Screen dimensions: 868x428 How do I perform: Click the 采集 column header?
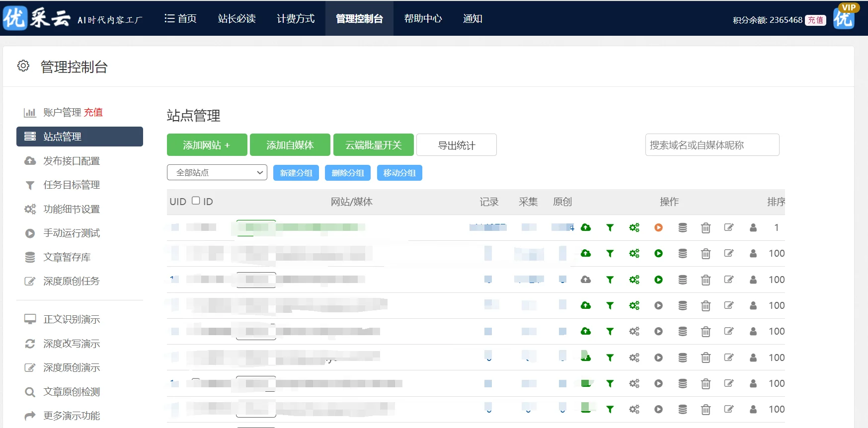tap(528, 202)
